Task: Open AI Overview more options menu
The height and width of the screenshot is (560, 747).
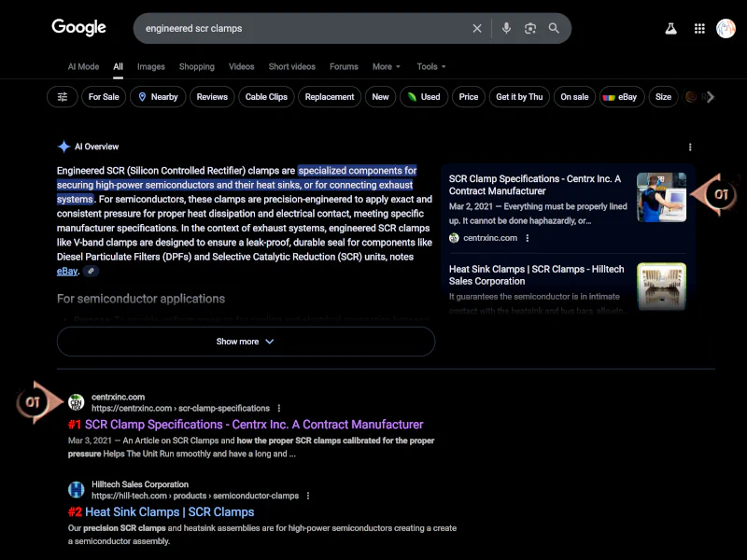Action: tap(690, 147)
